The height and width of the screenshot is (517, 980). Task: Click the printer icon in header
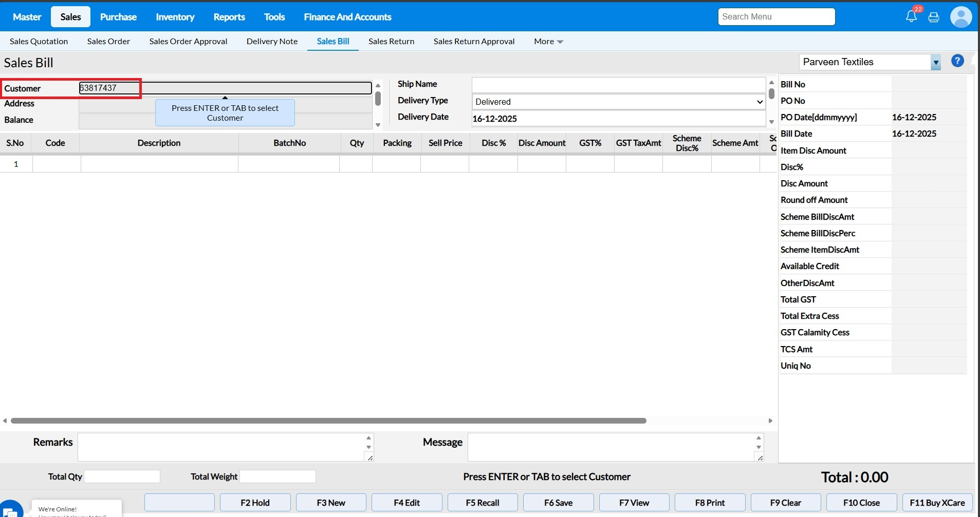pyautogui.click(x=934, y=17)
